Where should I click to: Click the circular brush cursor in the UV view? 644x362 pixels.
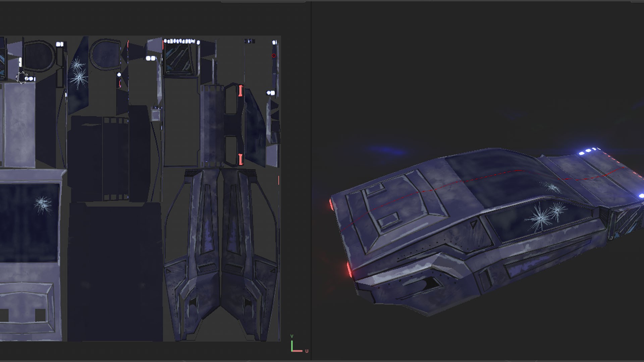tap(22, 78)
